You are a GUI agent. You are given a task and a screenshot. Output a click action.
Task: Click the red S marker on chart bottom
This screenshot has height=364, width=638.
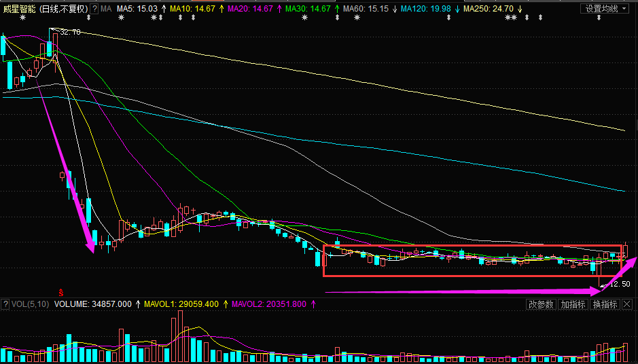click(60, 291)
